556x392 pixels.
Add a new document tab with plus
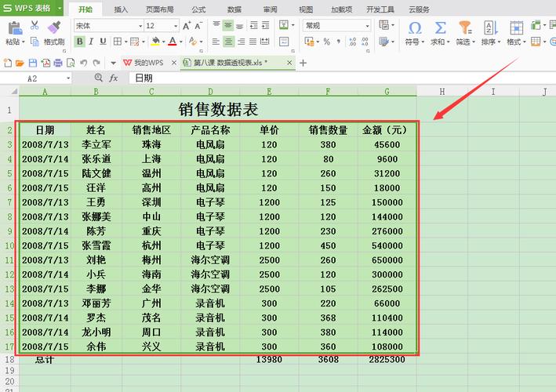(x=303, y=63)
